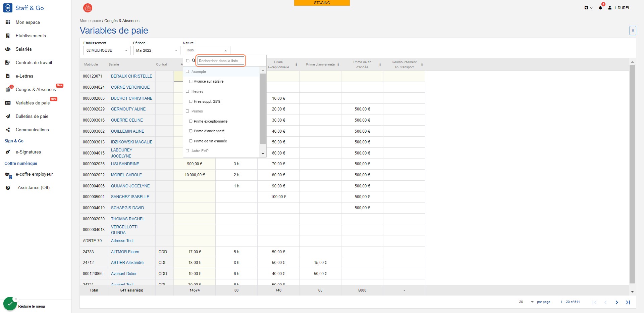Click the green checkmark badge icon

(10, 304)
